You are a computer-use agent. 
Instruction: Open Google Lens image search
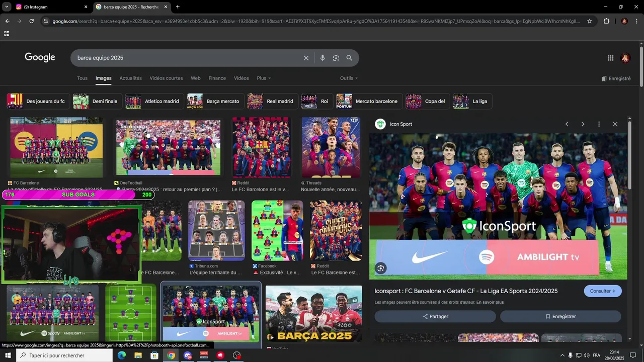(336, 58)
